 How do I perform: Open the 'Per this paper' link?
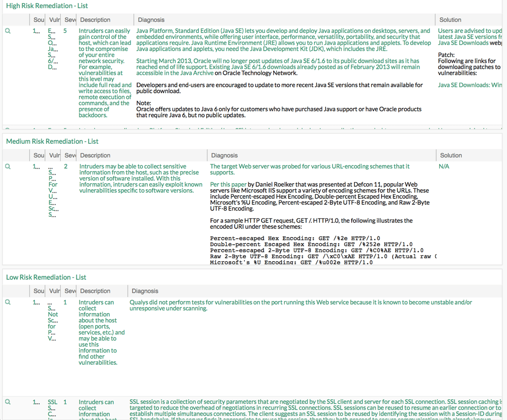228,185
